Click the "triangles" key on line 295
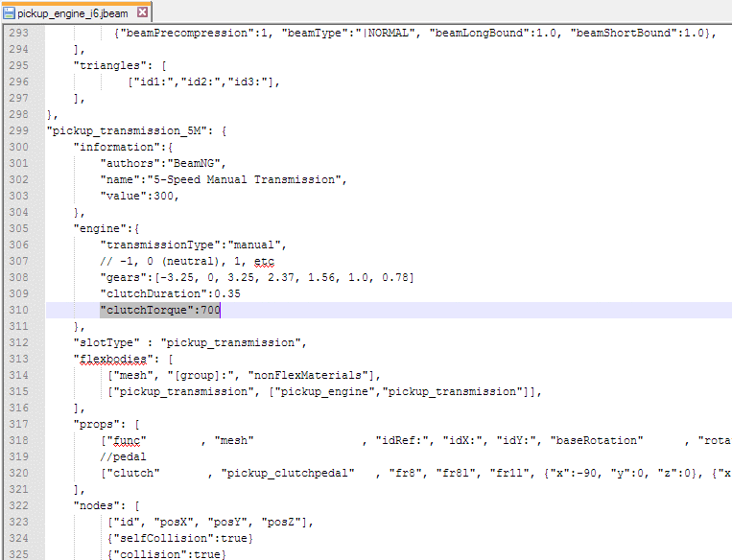Viewport: 732px width, 560px height. point(109,65)
